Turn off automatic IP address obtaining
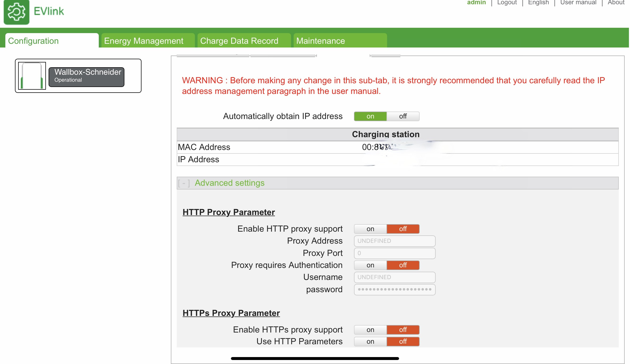The height and width of the screenshot is (364, 630). 403,116
